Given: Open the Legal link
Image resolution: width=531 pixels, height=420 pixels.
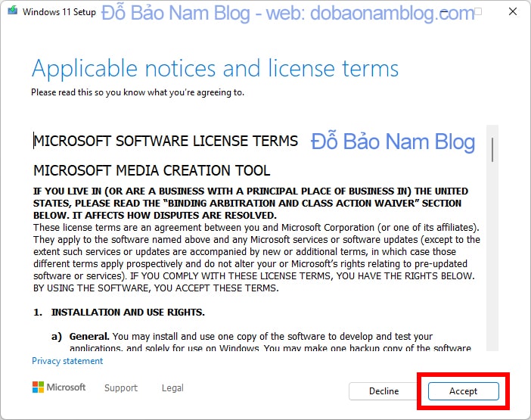Looking at the screenshot, I should (172, 387).
